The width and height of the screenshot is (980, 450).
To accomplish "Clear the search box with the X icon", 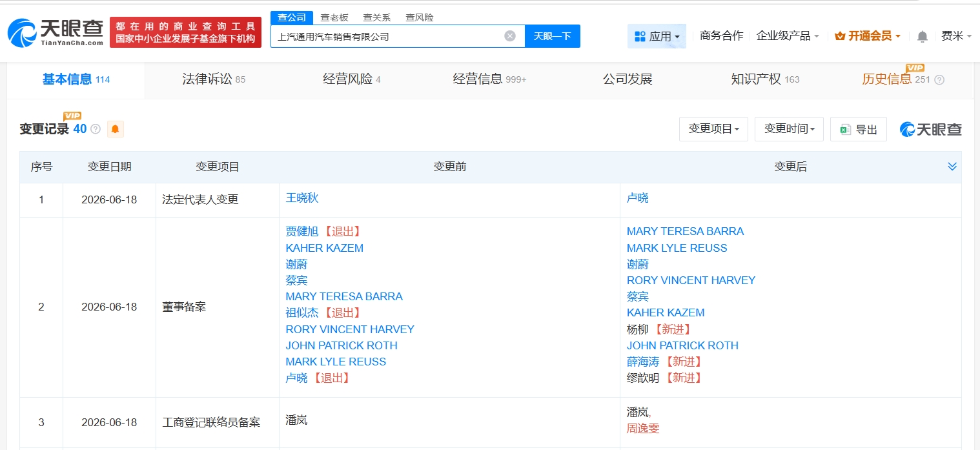I will tap(510, 36).
